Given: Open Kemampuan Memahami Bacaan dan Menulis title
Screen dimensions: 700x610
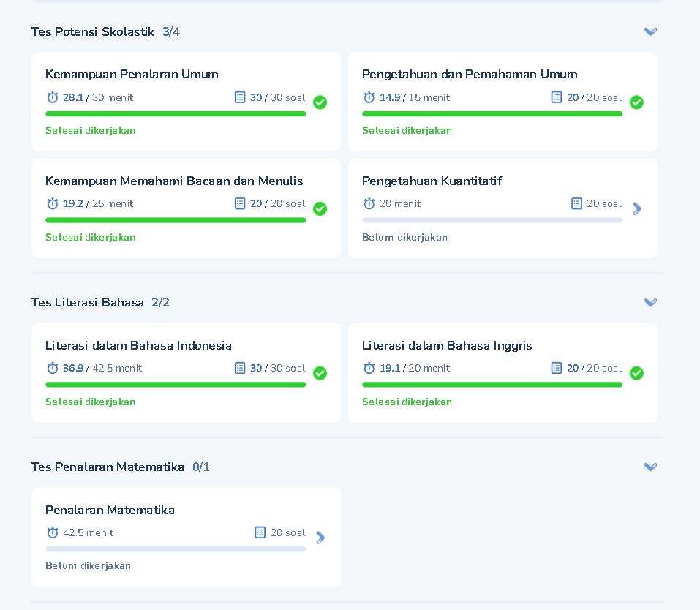Looking at the screenshot, I should coord(174,181).
